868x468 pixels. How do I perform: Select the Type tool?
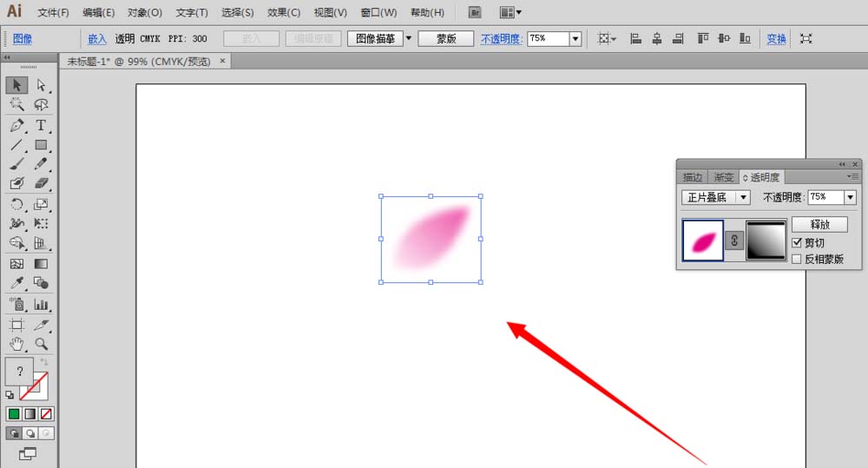coord(41,125)
